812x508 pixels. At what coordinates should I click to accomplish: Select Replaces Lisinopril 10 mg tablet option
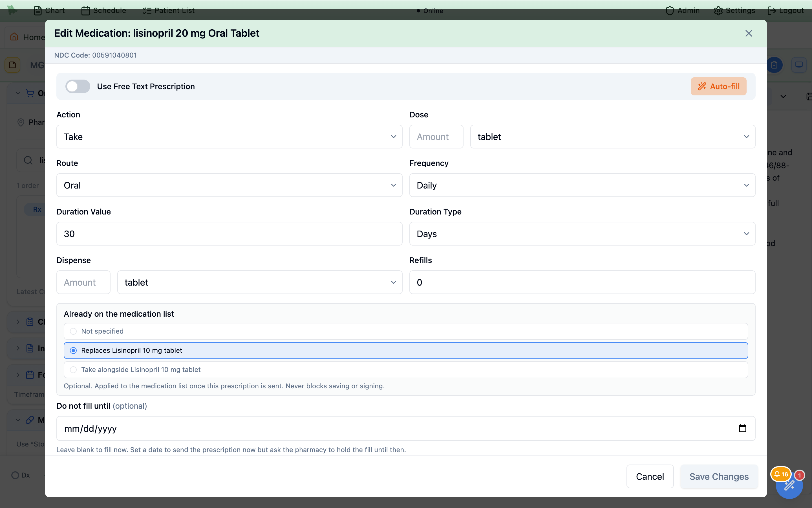[406, 351]
